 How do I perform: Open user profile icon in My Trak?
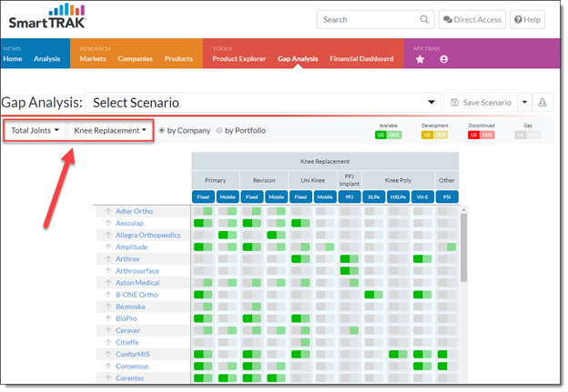coord(444,59)
